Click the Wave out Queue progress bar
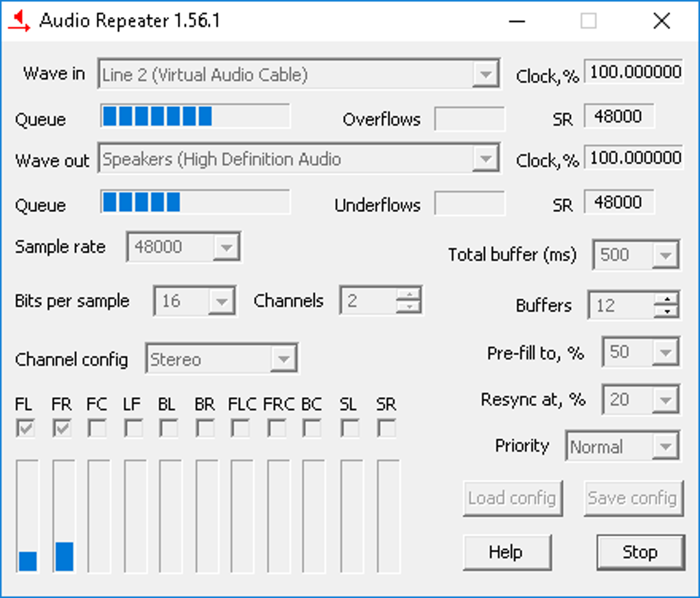Viewport: 700px width, 598px height. [195, 202]
